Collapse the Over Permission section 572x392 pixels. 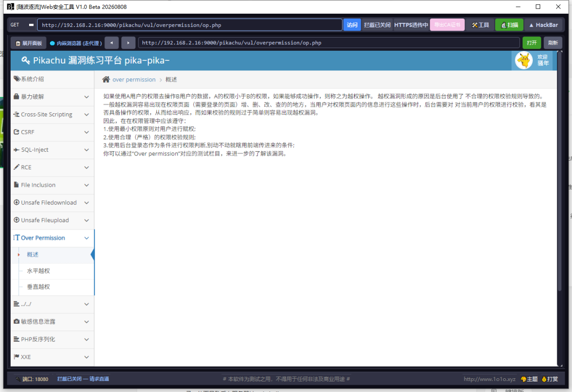[52, 238]
